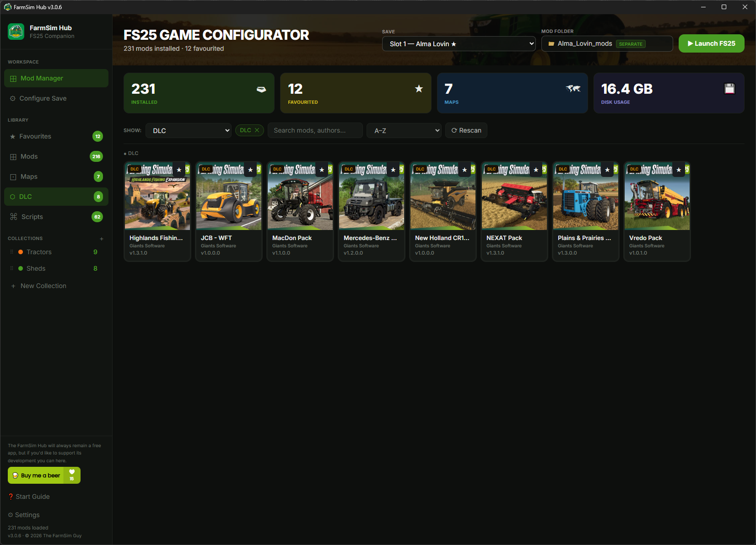Image resolution: width=756 pixels, height=545 pixels.
Task: Click the Maps sidebar icon
Action: [13, 176]
